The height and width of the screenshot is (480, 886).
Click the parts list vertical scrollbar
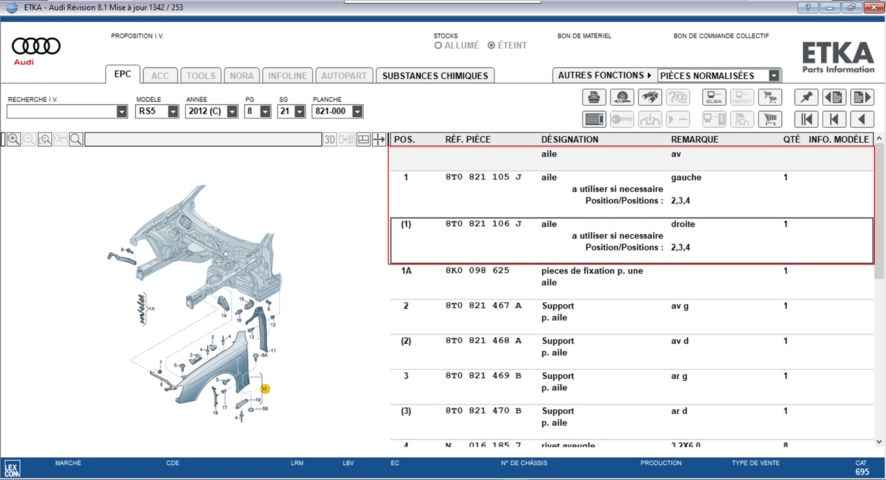tap(879, 213)
